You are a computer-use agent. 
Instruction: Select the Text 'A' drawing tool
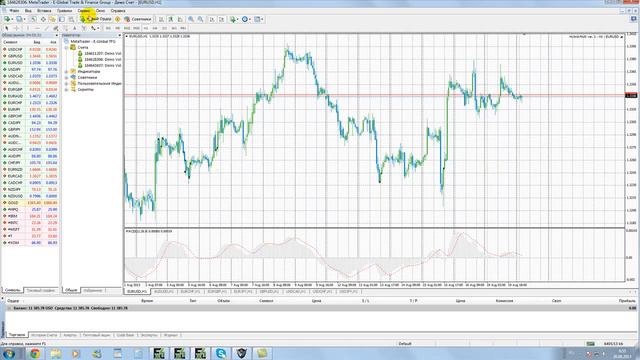pyautogui.click(x=75, y=28)
